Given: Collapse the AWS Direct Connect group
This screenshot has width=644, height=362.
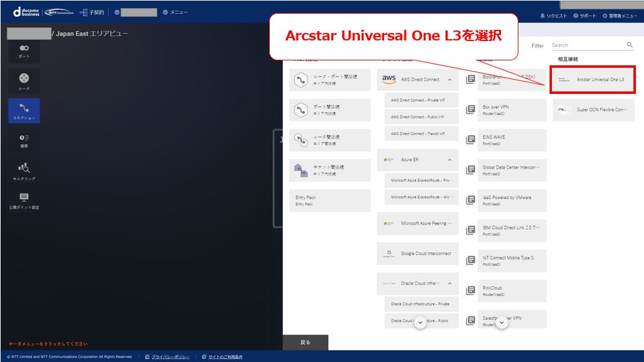Looking at the screenshot, I should coord(449,80).
